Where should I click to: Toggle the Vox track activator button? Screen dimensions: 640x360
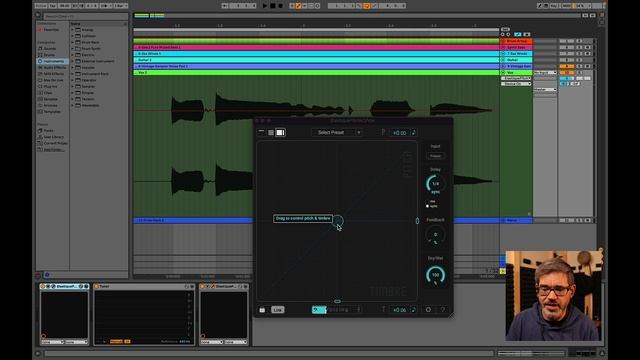click(x=567, y=73)
